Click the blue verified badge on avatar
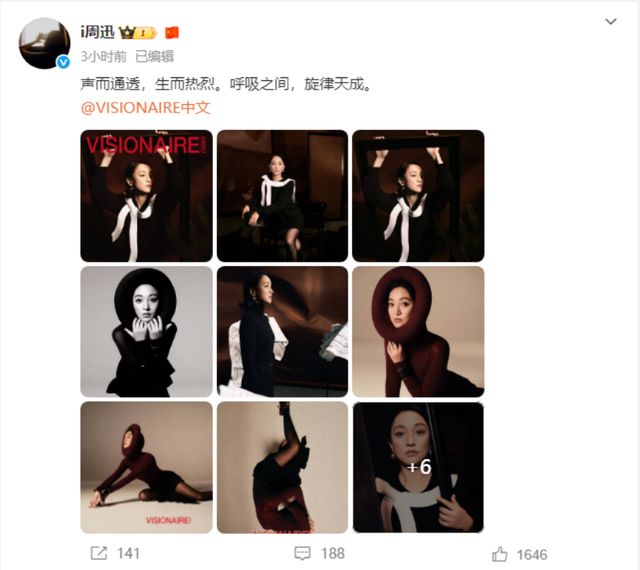Screen dimensions: 640x570 coord(63,62)
